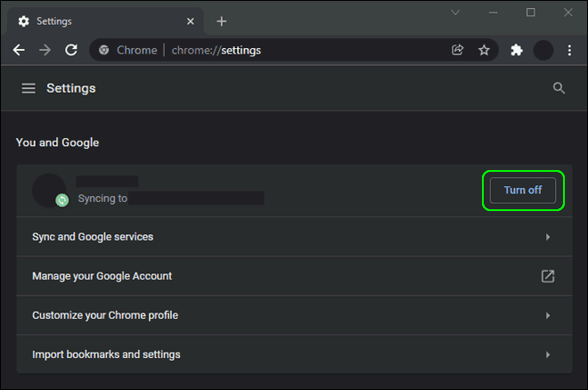Open Manage your Google Account link

pyautogui.click(x=294, y=276)
